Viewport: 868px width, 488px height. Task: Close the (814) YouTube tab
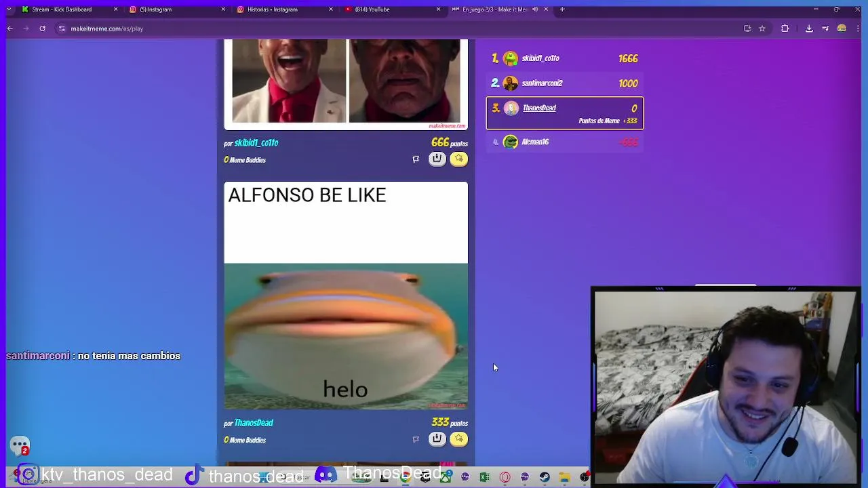(x=438, y=9)
